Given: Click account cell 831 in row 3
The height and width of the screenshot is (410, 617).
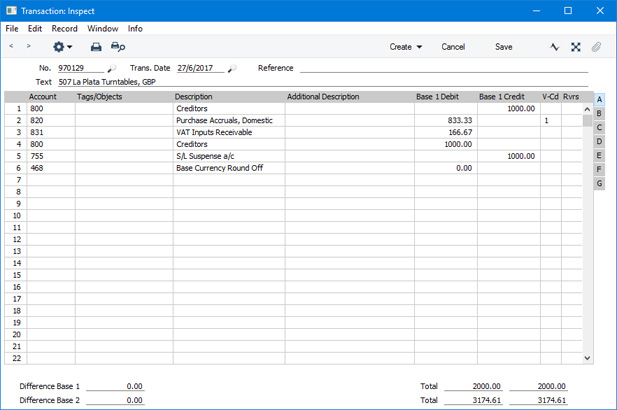Looking at the screenshot, I should point(51,132).
